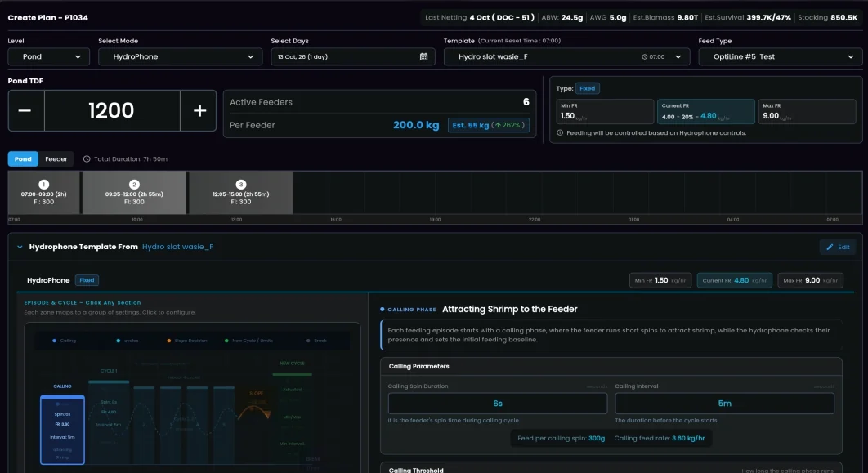Open the Feed Type OptiLine #5 Test dropdown

(780, 56)
